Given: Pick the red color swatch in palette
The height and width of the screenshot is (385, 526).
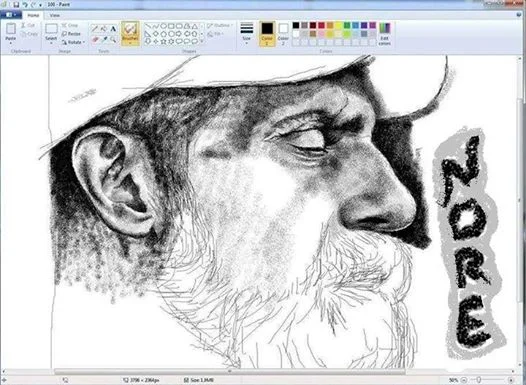Looking at the screenshot, I should pos(321,25).
